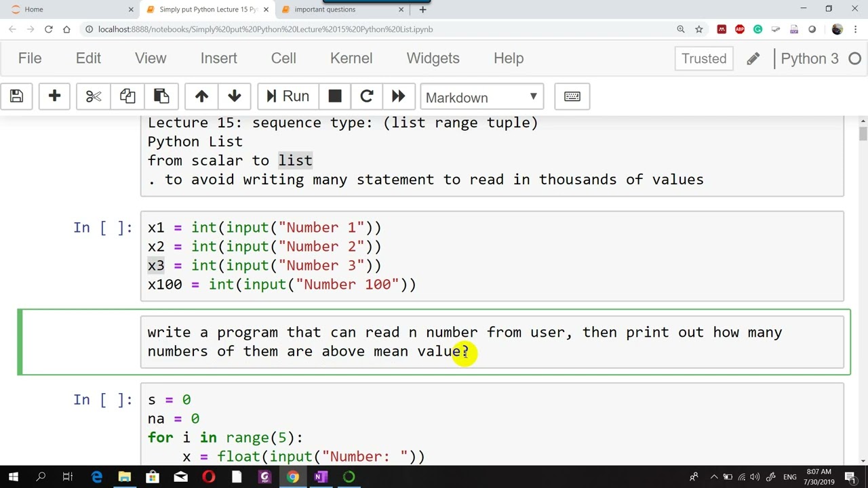Viewport: 868px width, 488px height.
Task: Open the cell type Markdown dropdown
Action: click(481, 97)
